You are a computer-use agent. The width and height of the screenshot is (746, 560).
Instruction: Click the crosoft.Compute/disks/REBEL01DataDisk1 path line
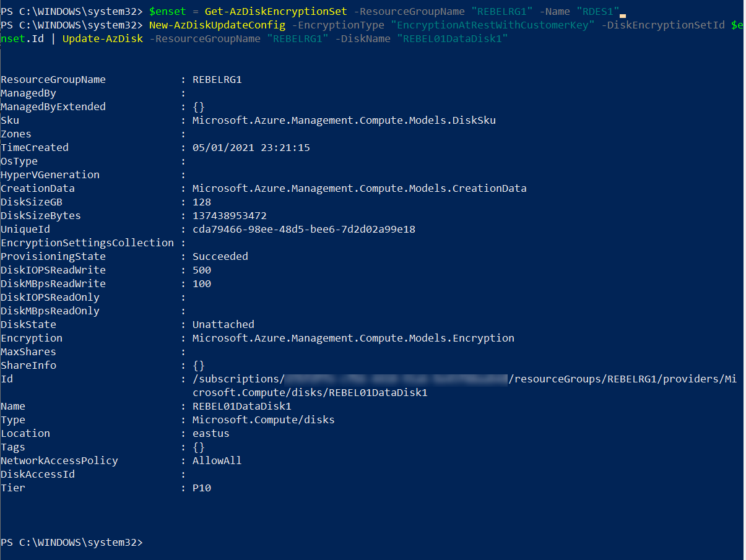310,393
